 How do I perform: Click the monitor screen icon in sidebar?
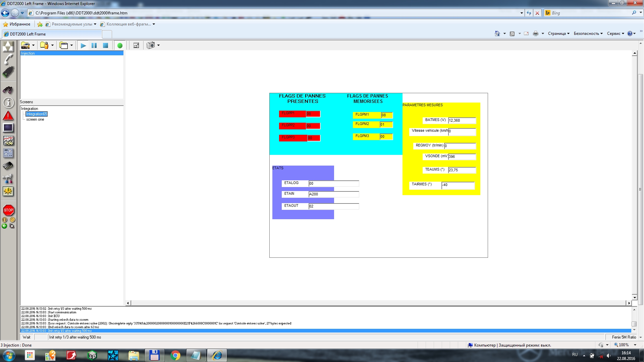[x=8, y=128]
